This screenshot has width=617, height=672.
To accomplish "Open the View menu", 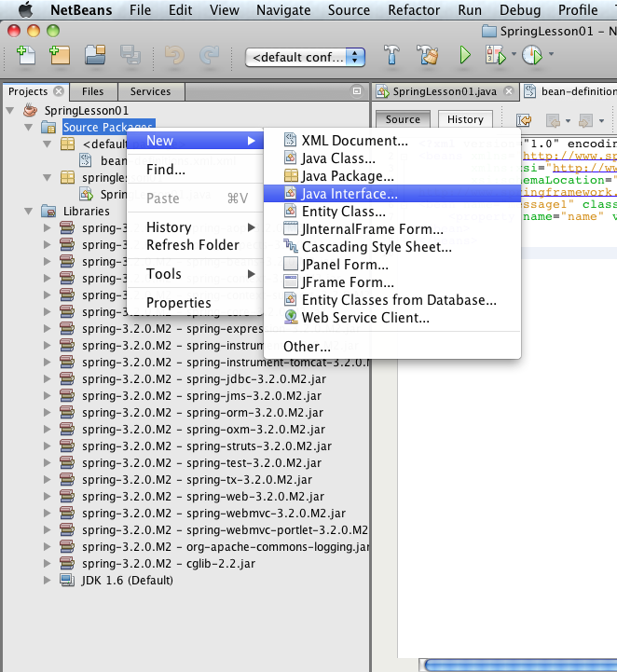I will pos(225,9).
